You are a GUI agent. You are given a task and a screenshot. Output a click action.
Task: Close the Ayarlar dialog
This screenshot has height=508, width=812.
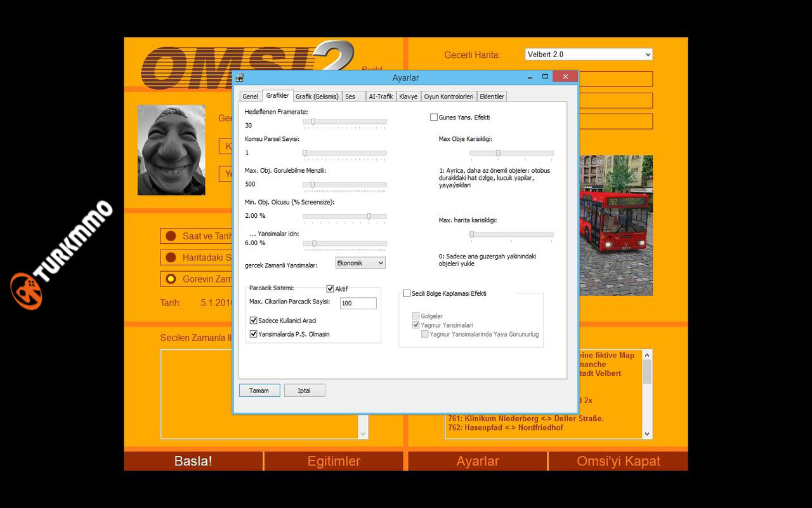(x=565, y=77)
